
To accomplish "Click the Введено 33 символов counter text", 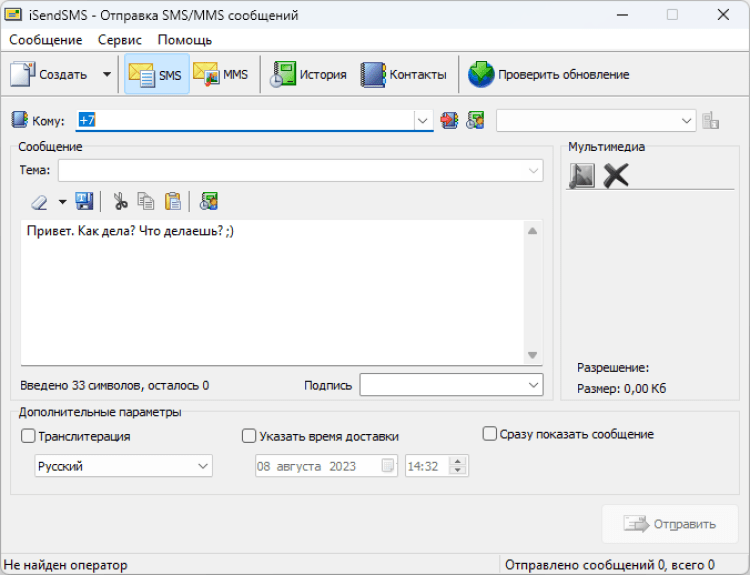I will coord(115,386).
